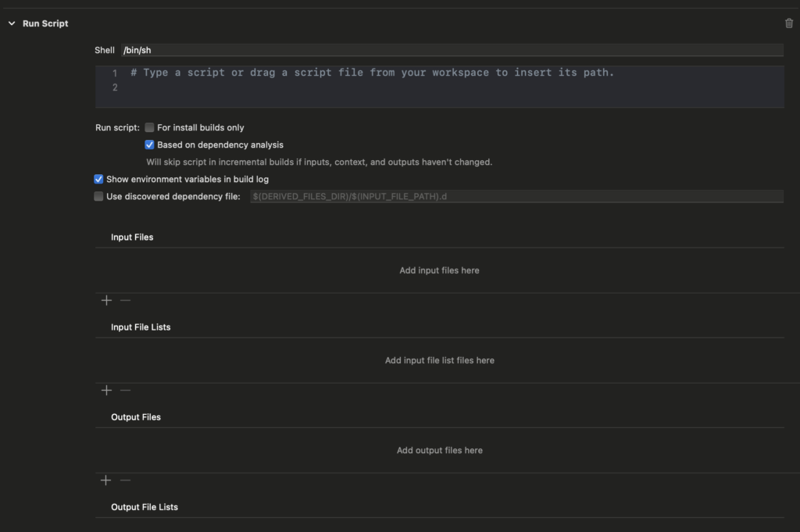Add an input file with plus button
The height and width of the screenshot is (532, 800).
pyautogui.click(x=106, y=301)
